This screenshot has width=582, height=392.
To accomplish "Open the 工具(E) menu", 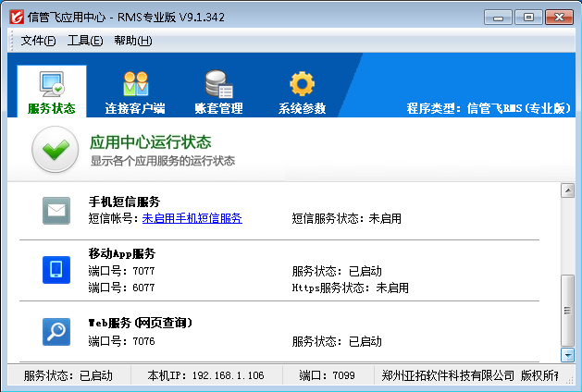I will click(x=84, y=41).
